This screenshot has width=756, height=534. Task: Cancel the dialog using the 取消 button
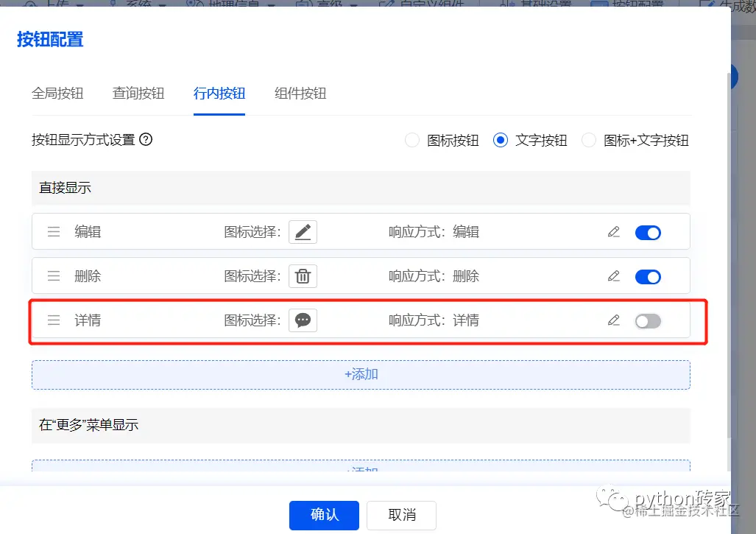[400, 515]
